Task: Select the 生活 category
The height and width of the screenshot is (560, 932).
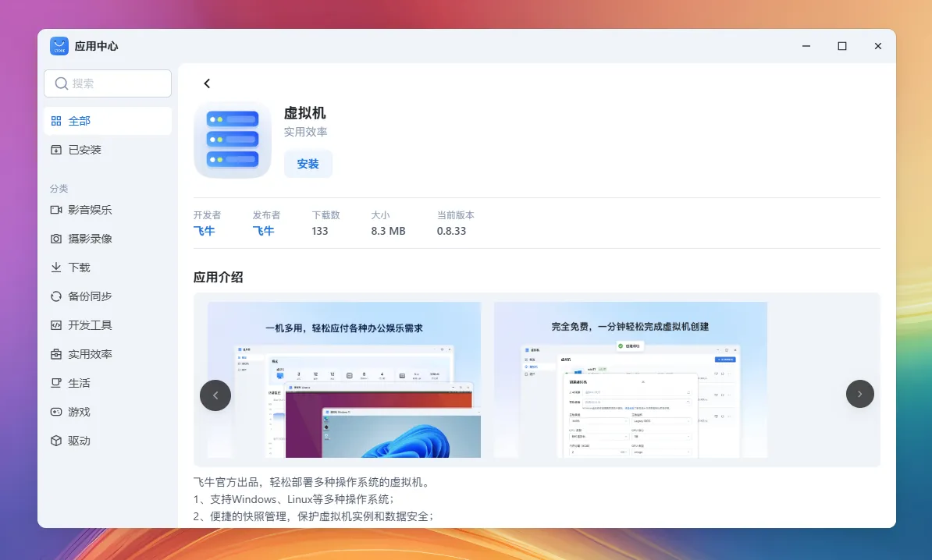Action: [79, 383]
